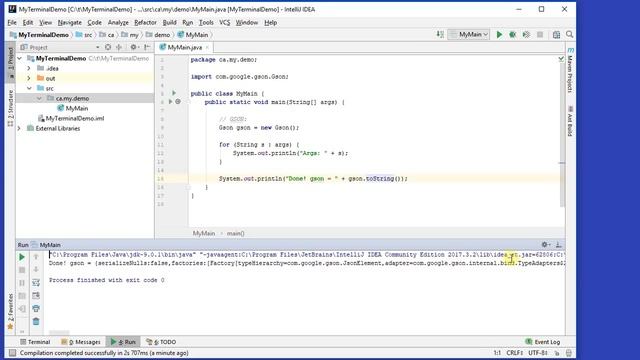Close the MyMain.java editor tab

point(207,48)
